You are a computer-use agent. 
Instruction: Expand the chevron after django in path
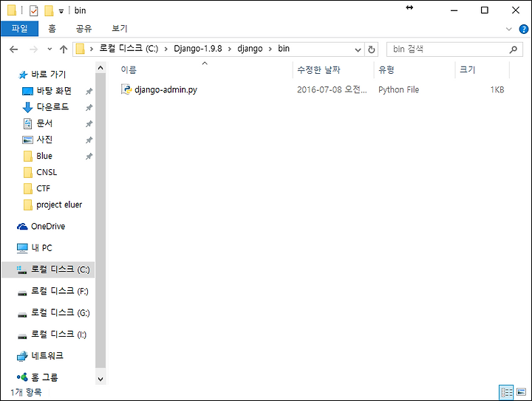270,49
